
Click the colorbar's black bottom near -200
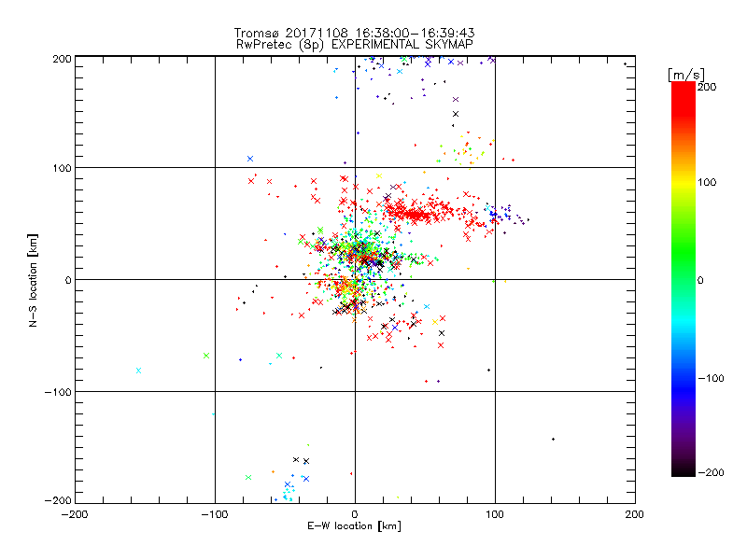pyautogui.click(x=684, y=469)
